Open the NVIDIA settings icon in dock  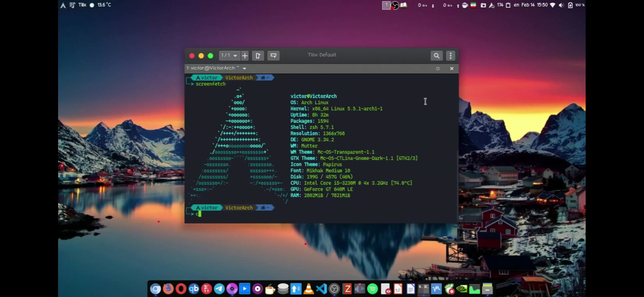(x=462, y=289)
